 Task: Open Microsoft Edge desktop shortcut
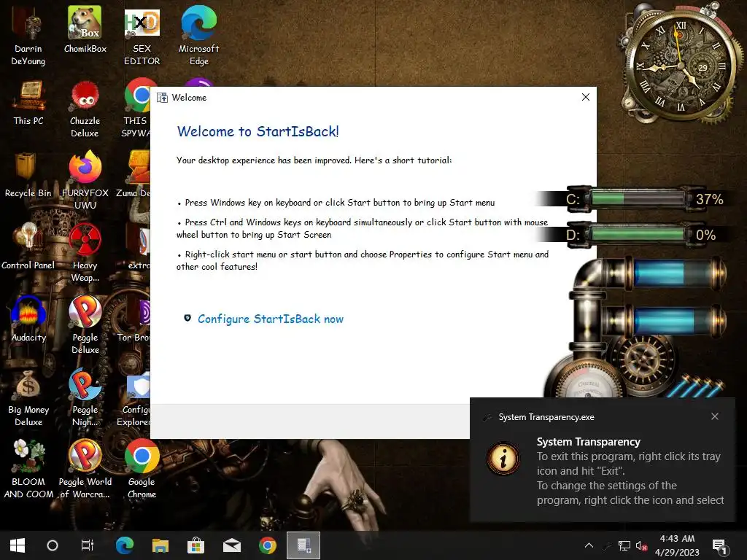[198, 36]
